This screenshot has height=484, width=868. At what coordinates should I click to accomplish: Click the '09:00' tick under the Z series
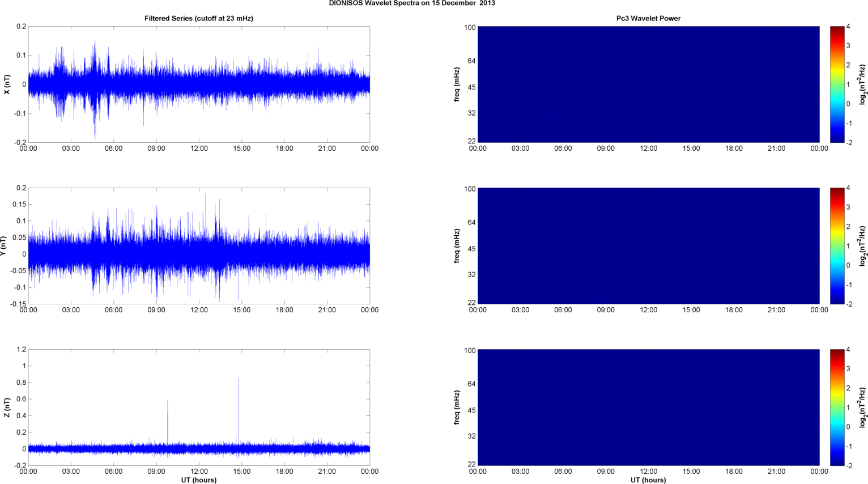pos(156,472)
